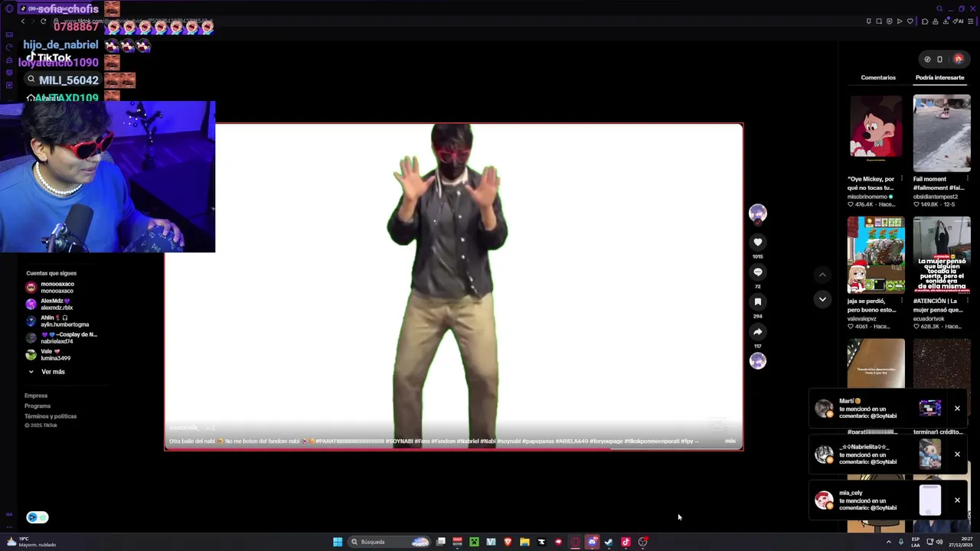Viewport: 980px width, 551px height.
Task: Open followed account Cosplay de N...
Action: click(61, 338)
